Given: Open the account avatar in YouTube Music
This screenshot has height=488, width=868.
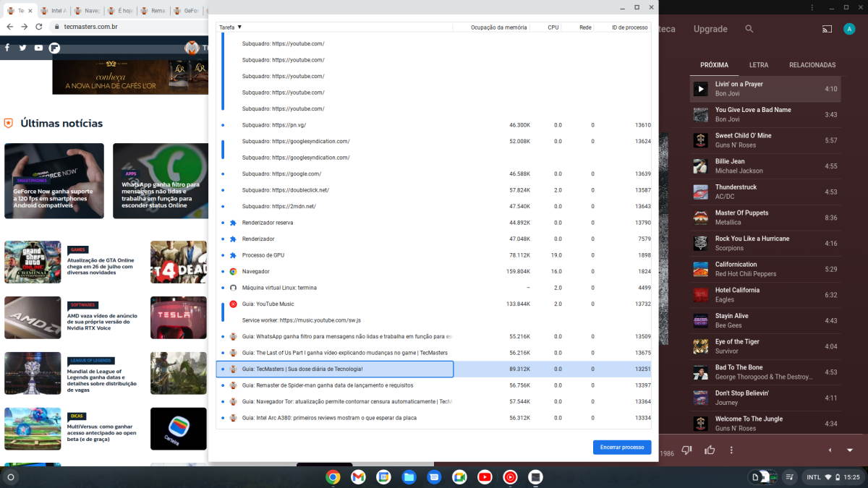Looking at the screenshot, I should pyautogui.click(x=849, y=29).
